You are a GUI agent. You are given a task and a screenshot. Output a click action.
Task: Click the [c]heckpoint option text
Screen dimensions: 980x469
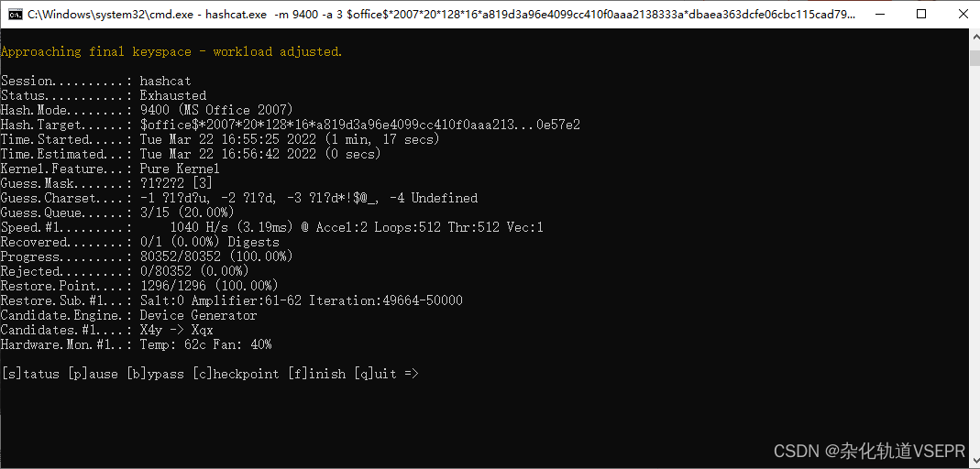pyautogui.click(x=236, y=374)
